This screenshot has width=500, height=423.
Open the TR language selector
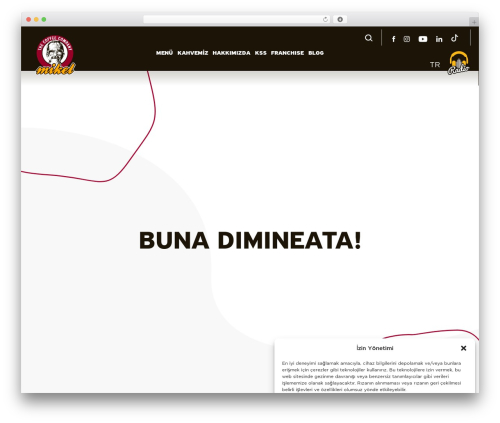click(x=435, y=65)
